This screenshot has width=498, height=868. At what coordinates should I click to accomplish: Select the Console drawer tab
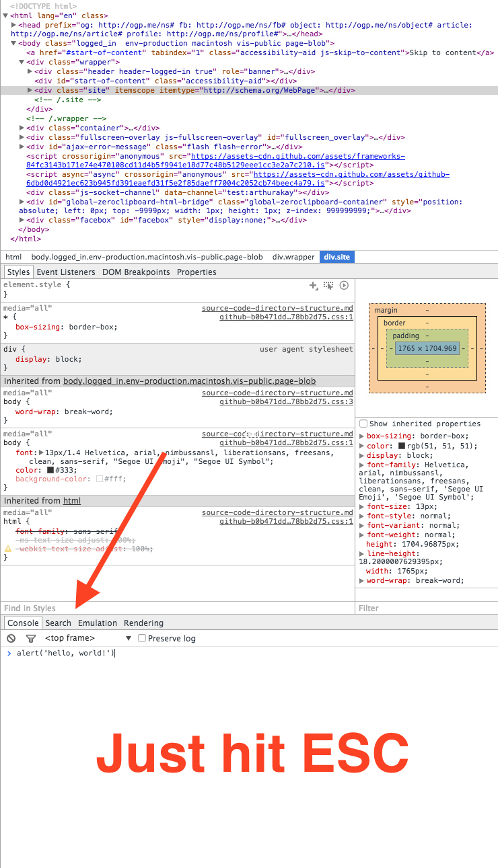(x=23, y=623)
